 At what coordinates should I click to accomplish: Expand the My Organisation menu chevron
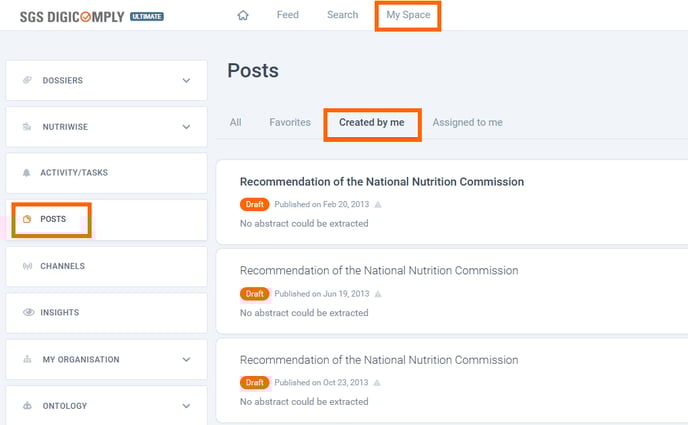click(186, 360)
